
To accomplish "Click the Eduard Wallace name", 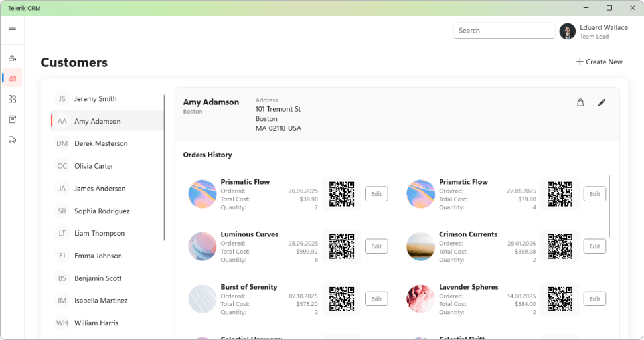I will (x=604, y=27).
